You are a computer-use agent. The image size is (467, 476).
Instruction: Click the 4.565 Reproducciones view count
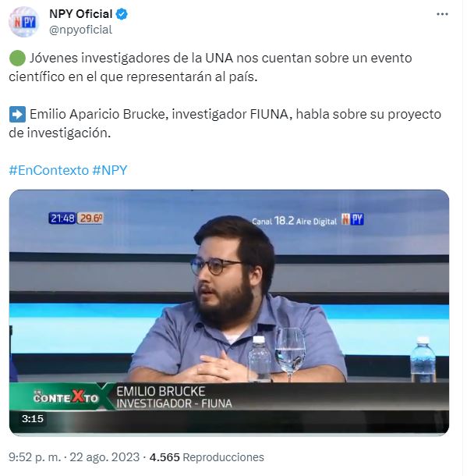coord(207,457)
